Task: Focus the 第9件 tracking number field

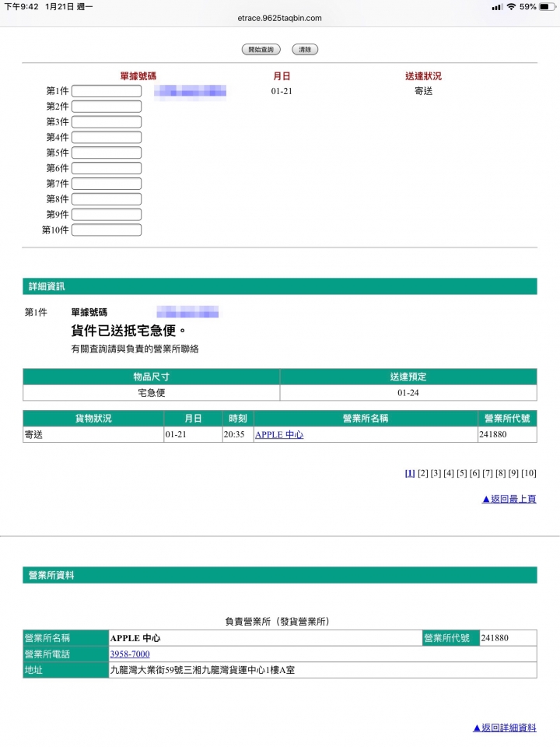Action: 107,215
